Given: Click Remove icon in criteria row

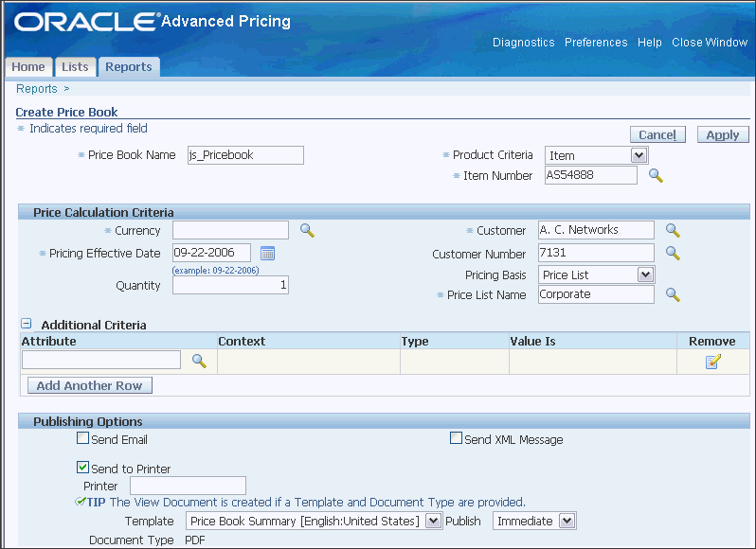Looking at the screenshot, I should [713, 362].
